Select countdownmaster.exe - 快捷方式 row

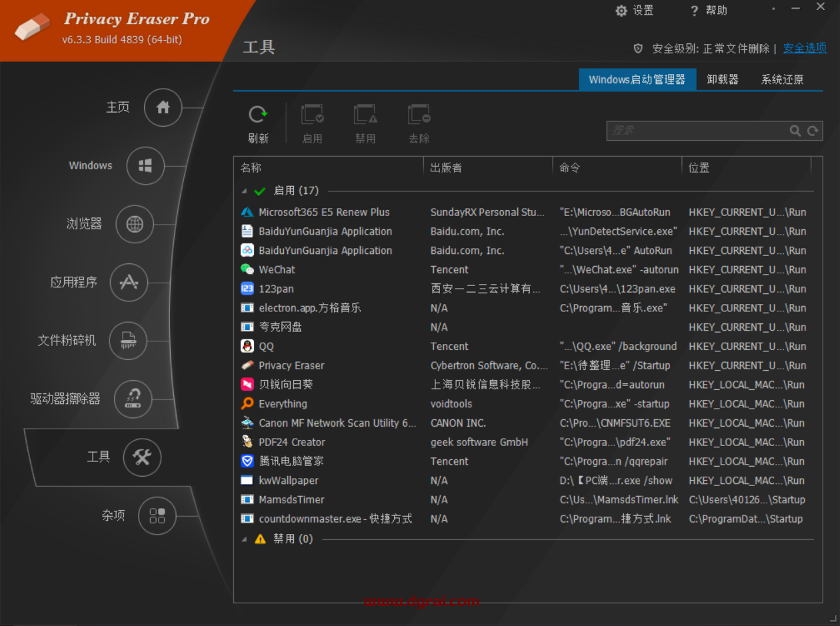(523, 519)
